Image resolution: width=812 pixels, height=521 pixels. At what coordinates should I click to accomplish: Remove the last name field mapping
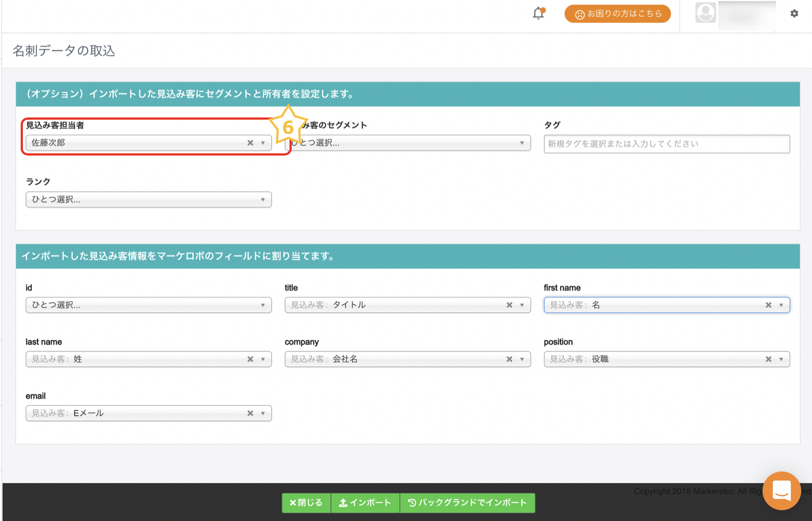point(250,359)
